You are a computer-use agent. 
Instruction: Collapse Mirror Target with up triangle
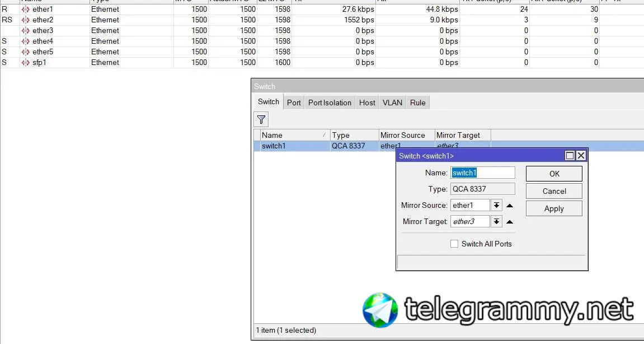click(510, 222)
